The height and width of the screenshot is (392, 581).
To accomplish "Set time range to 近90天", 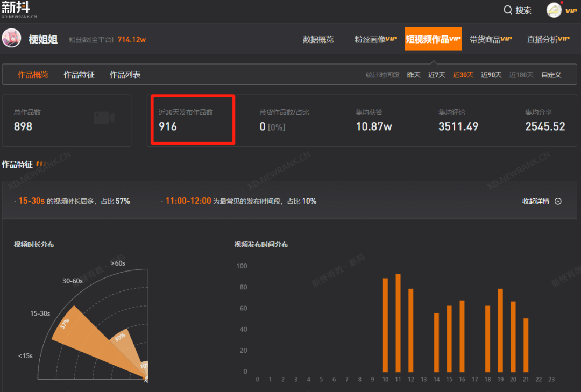I will (x=491, y=75).
